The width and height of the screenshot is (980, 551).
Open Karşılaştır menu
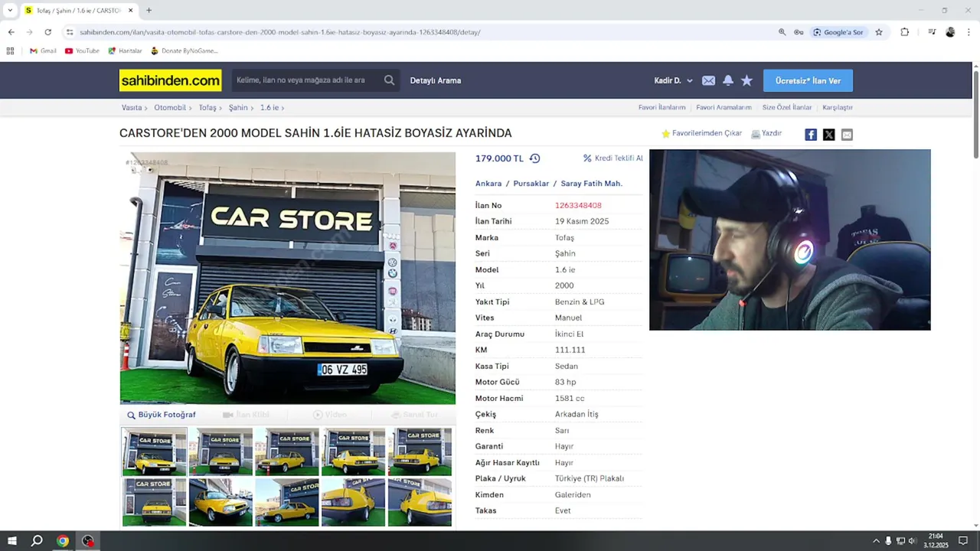coord(838,108)
